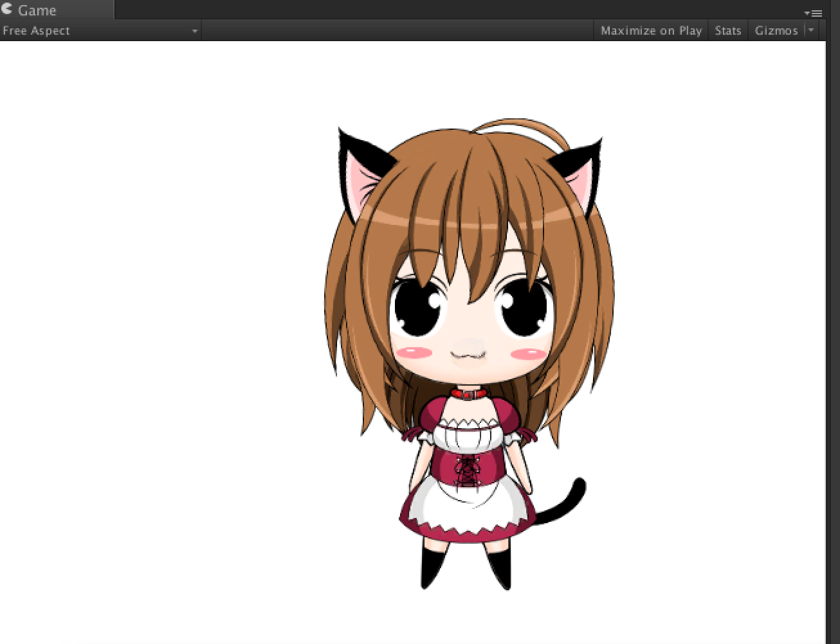Toggle Gizmos in Game view
840x644 pixels.
click(776, 30)
